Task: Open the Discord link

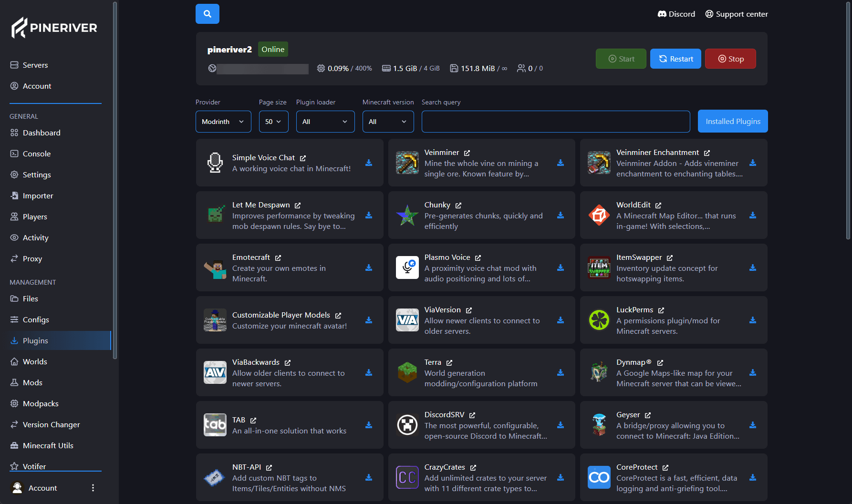Action: click(x=676, y=14)
